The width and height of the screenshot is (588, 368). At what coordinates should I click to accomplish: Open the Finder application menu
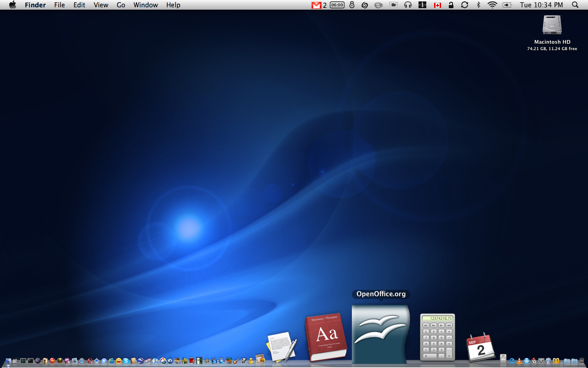tap(35, 5)
